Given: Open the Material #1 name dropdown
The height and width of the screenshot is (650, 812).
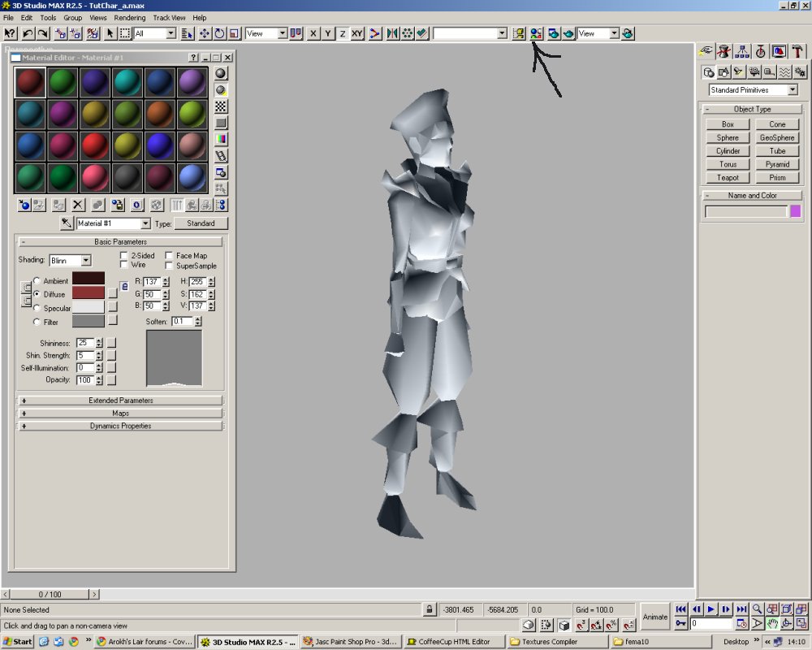Looking at the screenshot, I should pyautogui.click(x=145, y=223).
